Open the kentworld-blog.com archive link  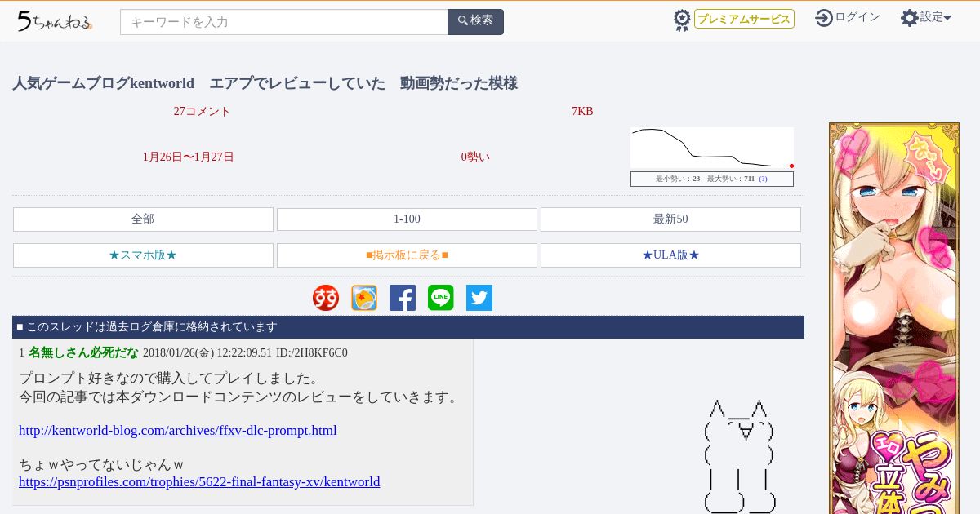coord(178,430)
